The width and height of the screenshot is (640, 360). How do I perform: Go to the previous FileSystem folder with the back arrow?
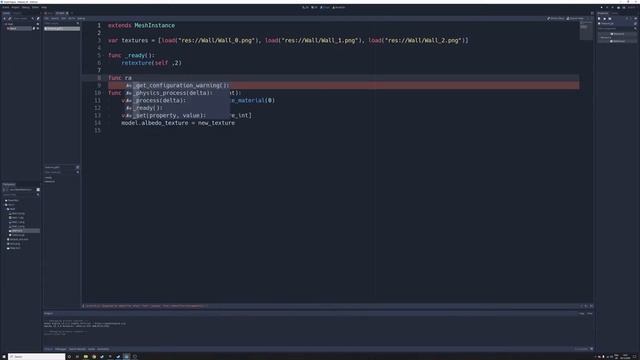4,190
